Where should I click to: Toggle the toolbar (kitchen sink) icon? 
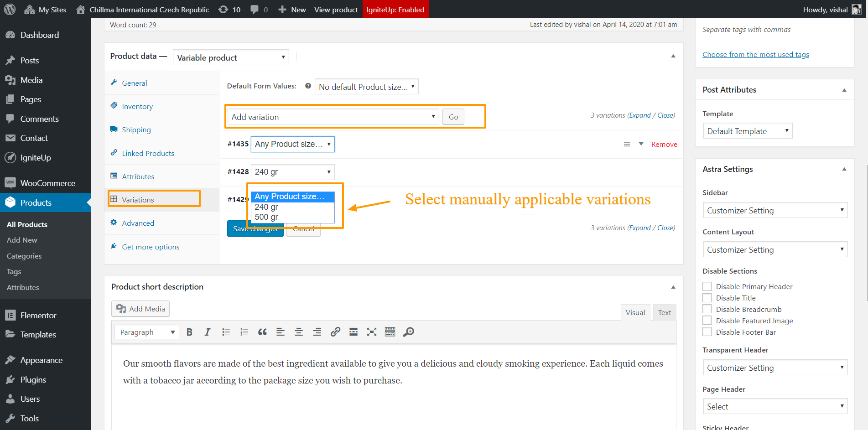390,332
